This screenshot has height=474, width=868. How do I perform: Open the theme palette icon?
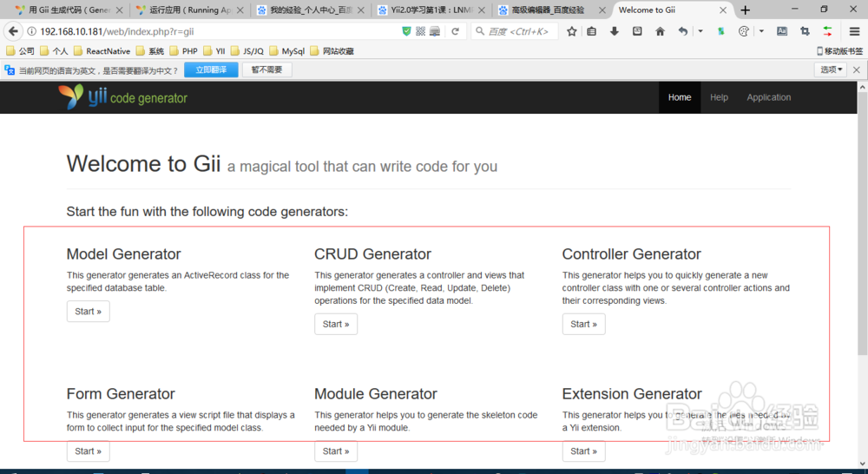pyautogui.click(x=744, y=31)
